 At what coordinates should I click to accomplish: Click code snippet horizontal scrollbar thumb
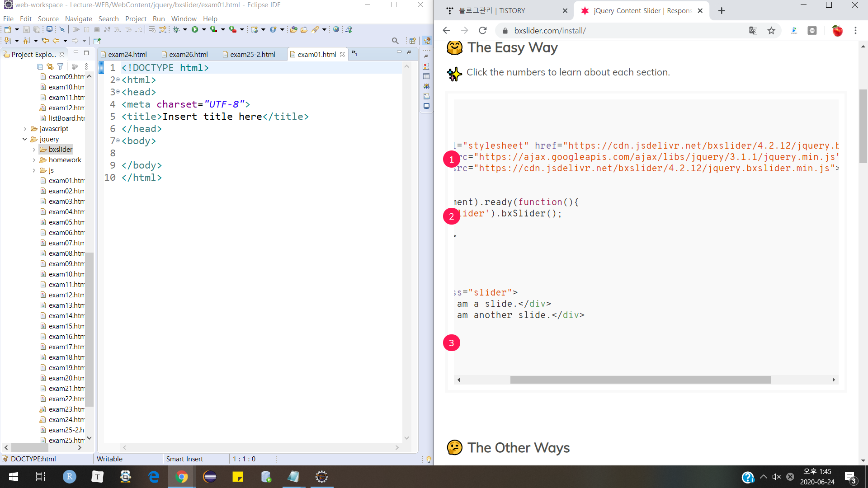click(640, 380)
